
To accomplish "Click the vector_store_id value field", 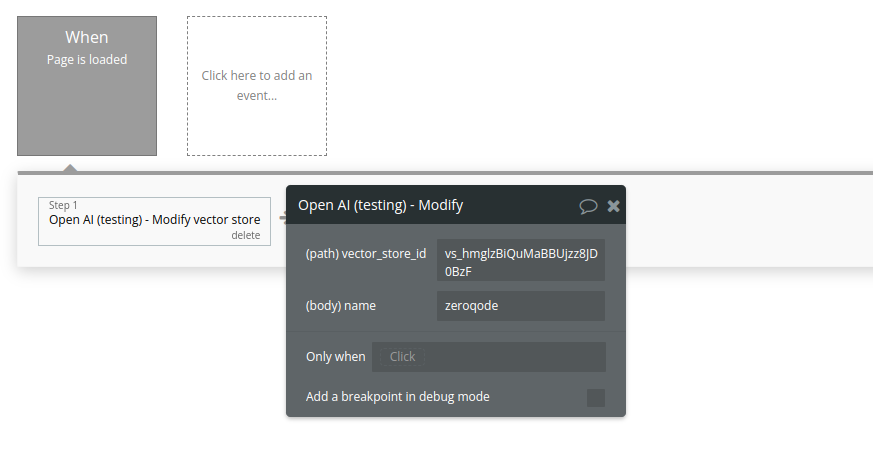I will pos(520,262).
